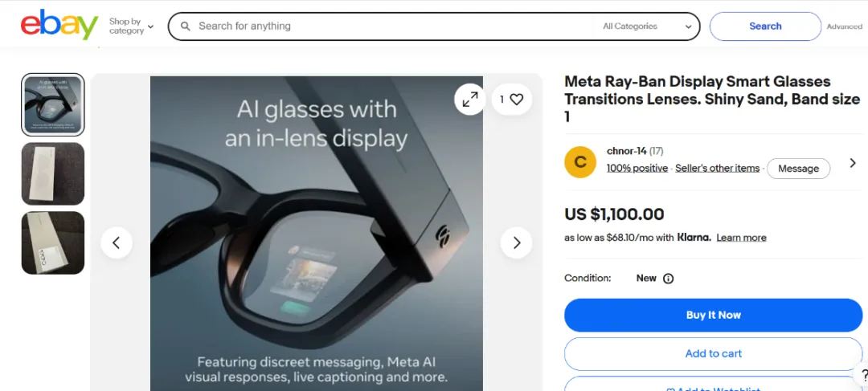Go to the next product image

tap(517, 242)
